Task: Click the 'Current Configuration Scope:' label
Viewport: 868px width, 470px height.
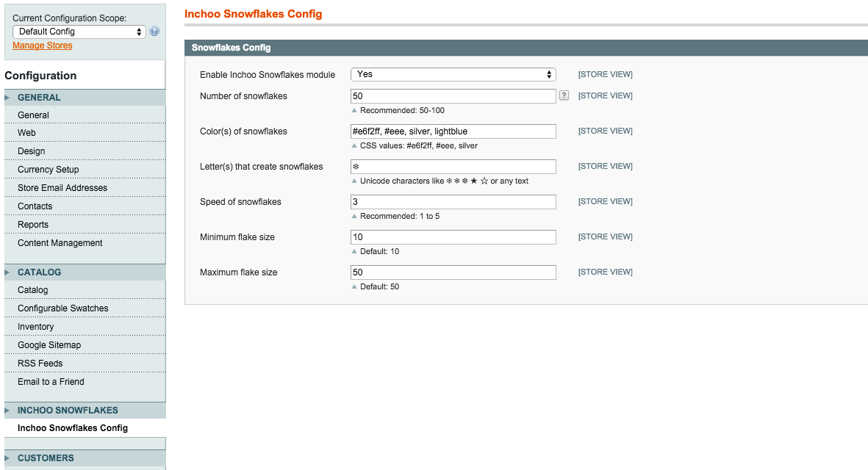Action: click(x=69, y=18)
